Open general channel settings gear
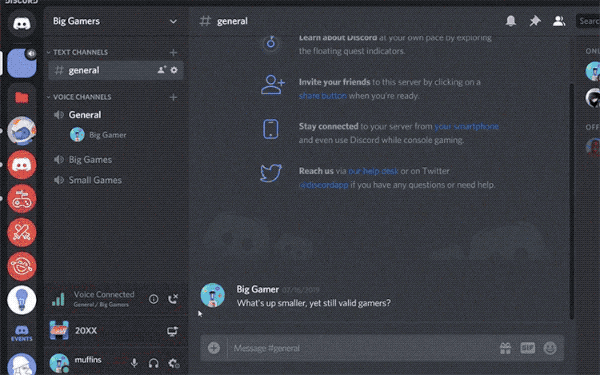 tap(174, 70)
